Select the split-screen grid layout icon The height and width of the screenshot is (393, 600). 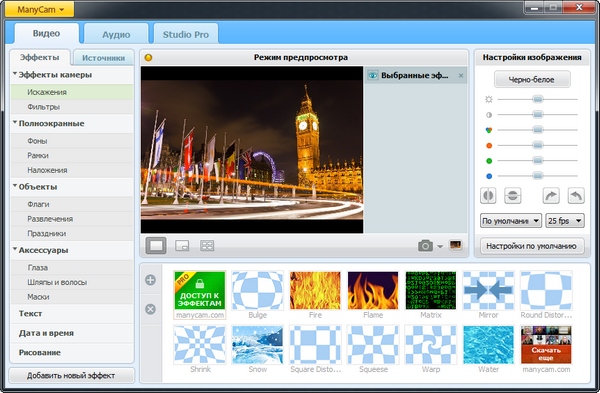click(x=207, y=246)
